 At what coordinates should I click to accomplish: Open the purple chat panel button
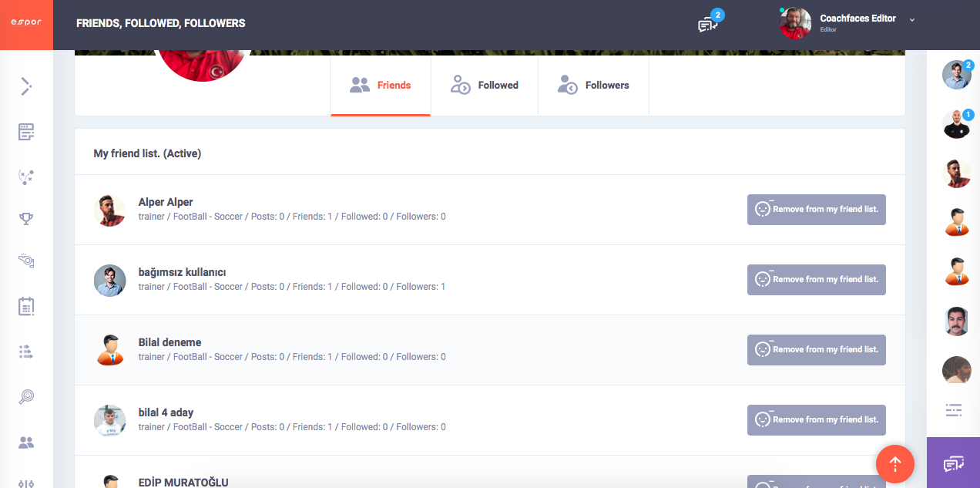[953, 463]
